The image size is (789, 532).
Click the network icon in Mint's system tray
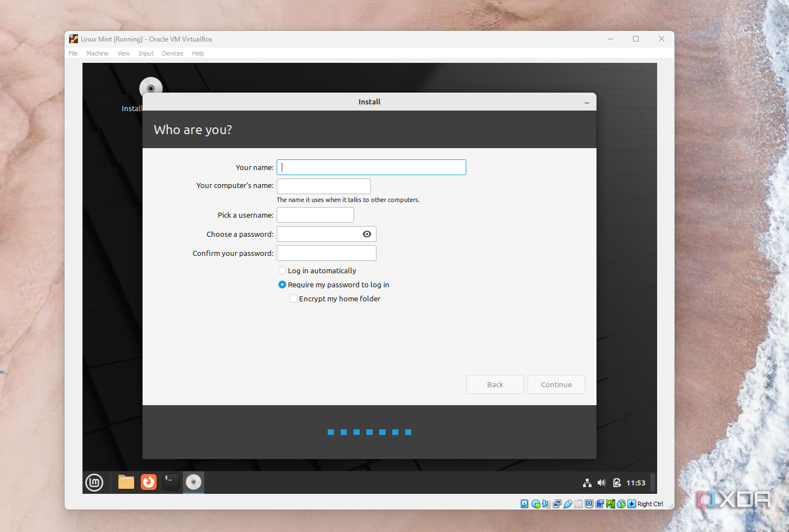coord(587,482)
